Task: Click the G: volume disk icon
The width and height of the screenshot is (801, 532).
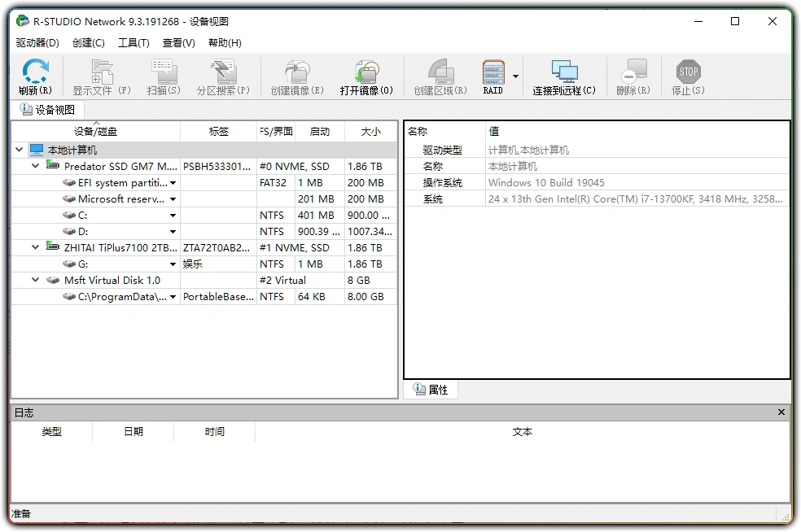Action: point(69,264)
